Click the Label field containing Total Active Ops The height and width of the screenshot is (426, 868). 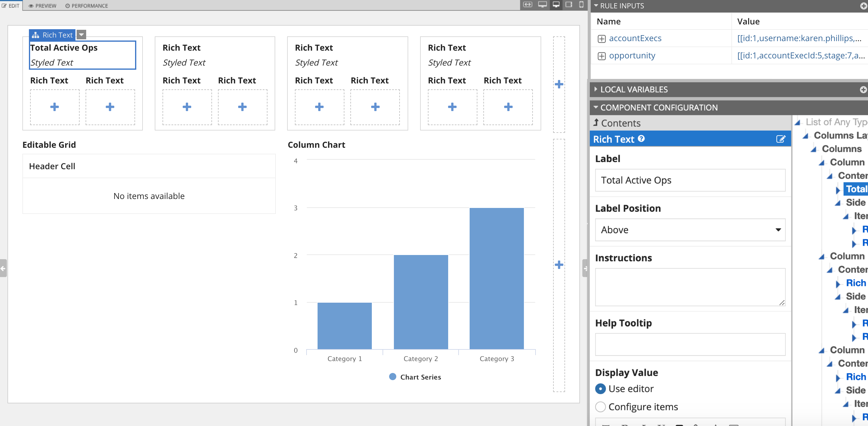click(x=690, y=180)
